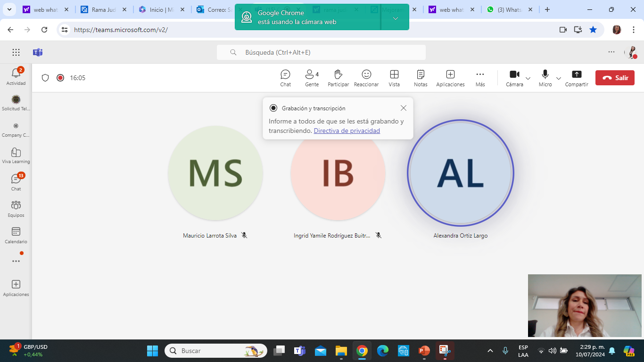Show the Gente participants list
The width and height of the screenshot is (644, 362).
312,78
